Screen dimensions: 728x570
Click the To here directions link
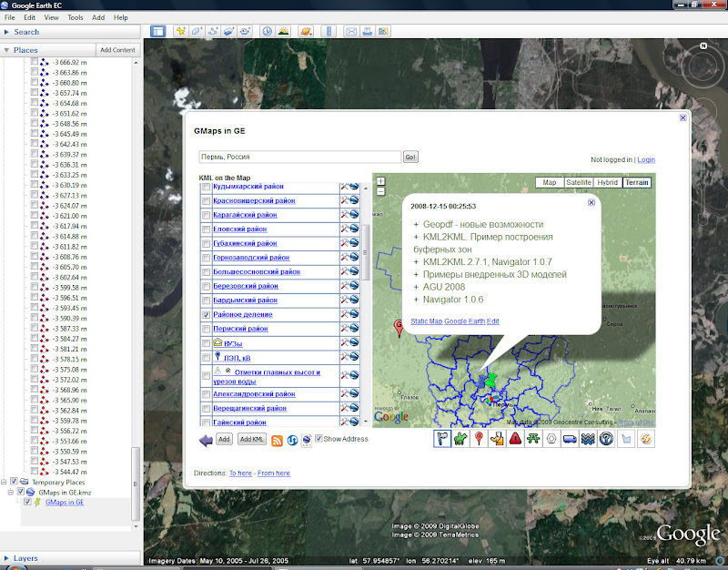(240, 473)
